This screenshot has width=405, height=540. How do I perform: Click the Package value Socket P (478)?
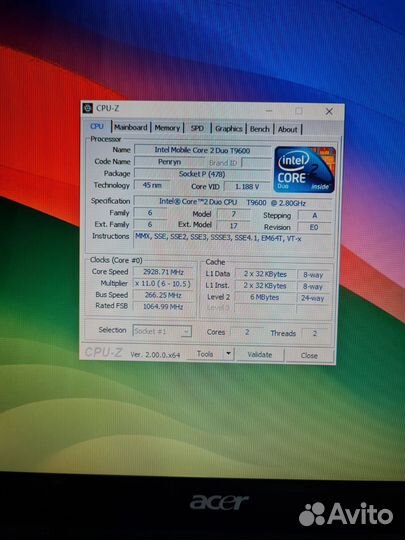coord(202,174)
